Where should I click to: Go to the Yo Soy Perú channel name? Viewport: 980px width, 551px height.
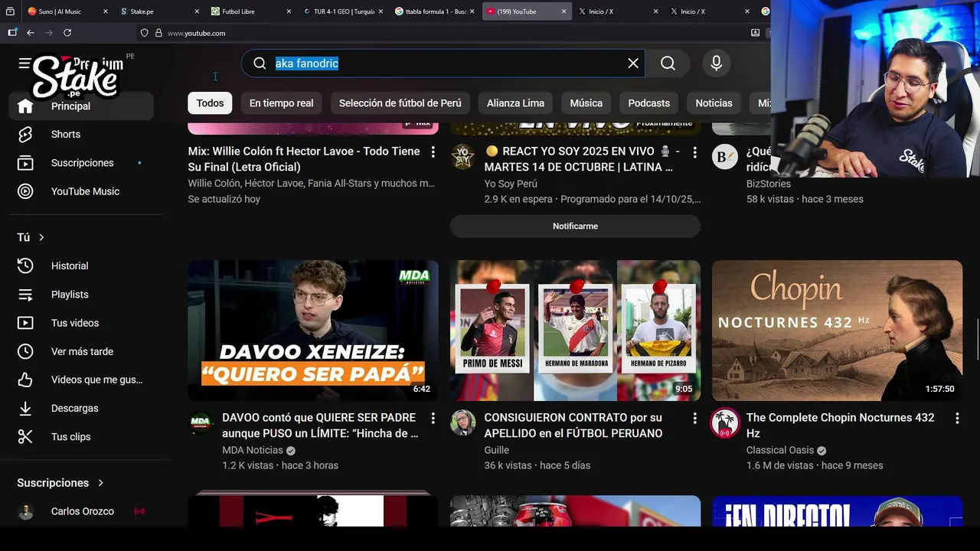511,184
